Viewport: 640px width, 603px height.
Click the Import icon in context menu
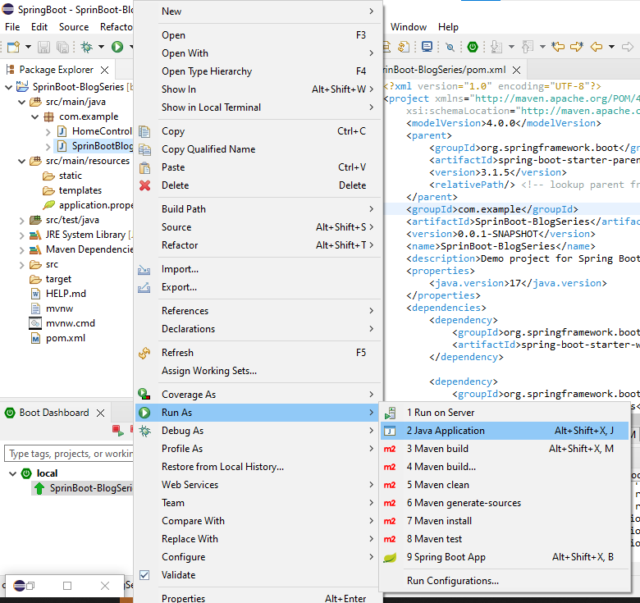coord(144,269)
